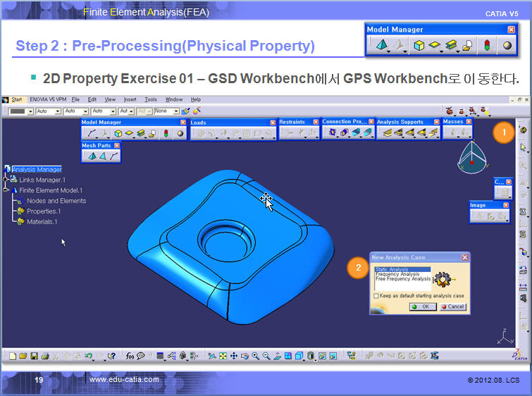Open the dropdown arrow beside the Undo icon

tap(94, 359)
